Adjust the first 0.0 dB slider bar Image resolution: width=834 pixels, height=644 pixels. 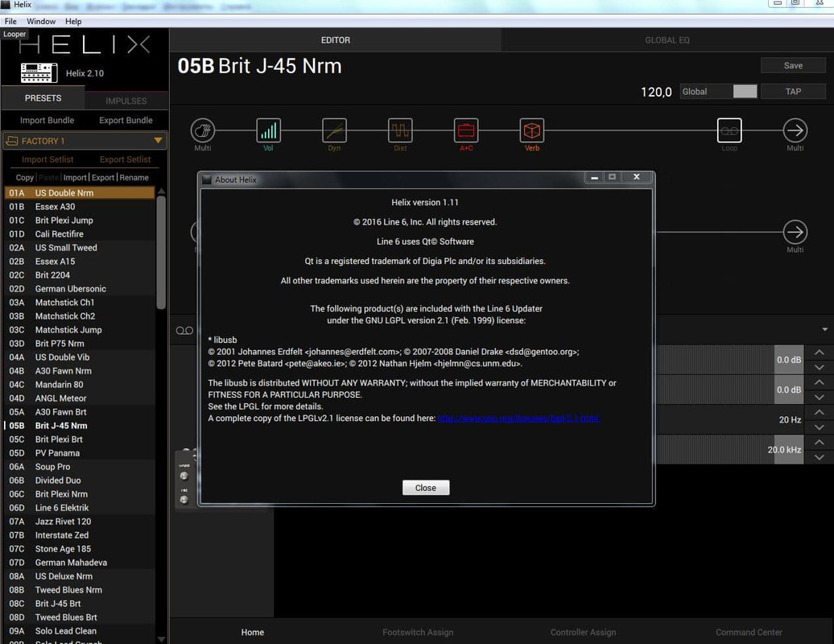pos(729,360)
